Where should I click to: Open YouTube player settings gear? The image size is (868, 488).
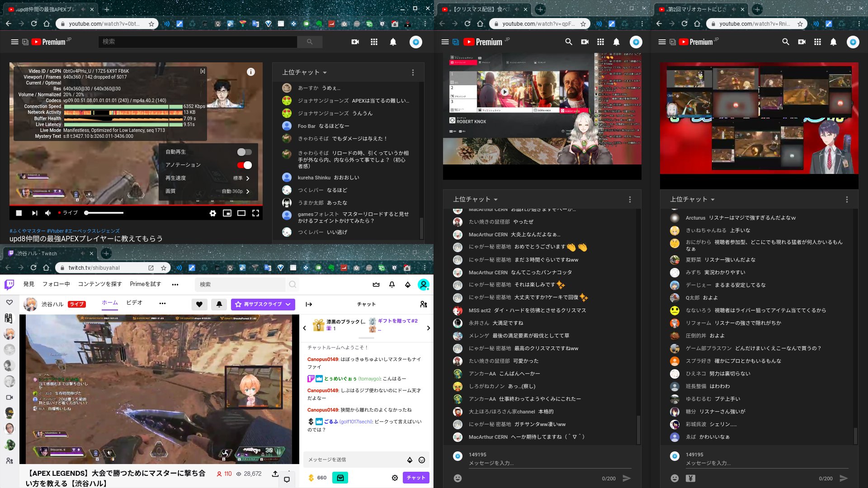point(212,213)
